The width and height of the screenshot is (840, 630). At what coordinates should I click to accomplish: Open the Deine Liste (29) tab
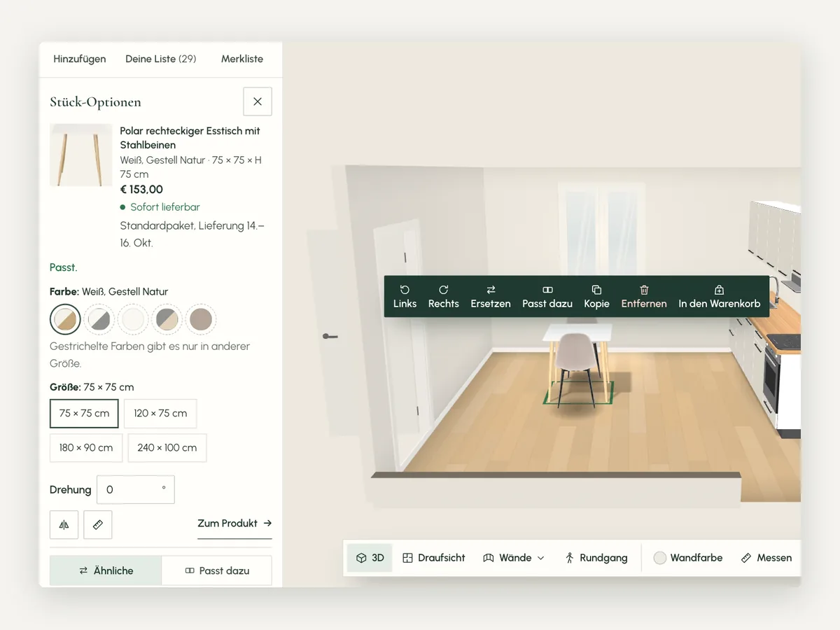tap(161, 59)
